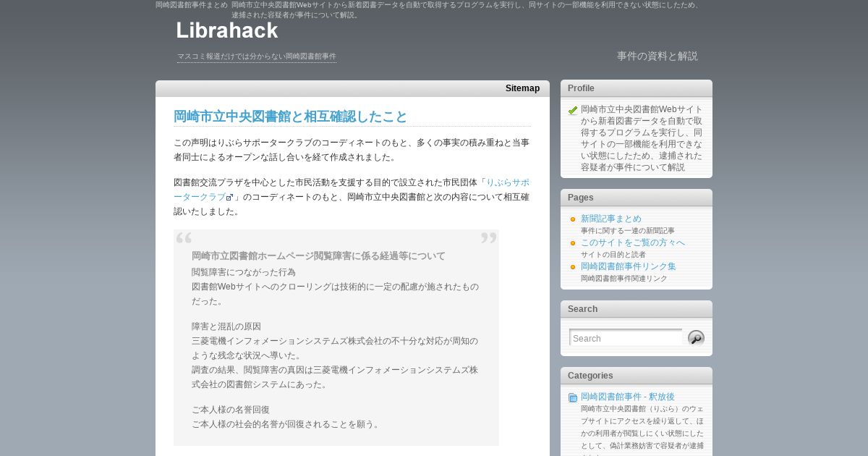Click the text 閲覧障害につながった行為

coord(244,272)
